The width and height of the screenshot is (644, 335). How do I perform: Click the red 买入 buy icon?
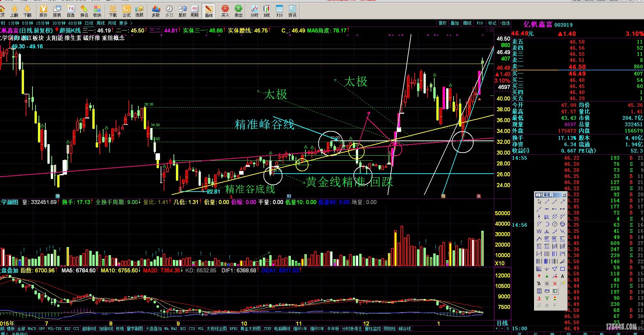pos(225,11)
